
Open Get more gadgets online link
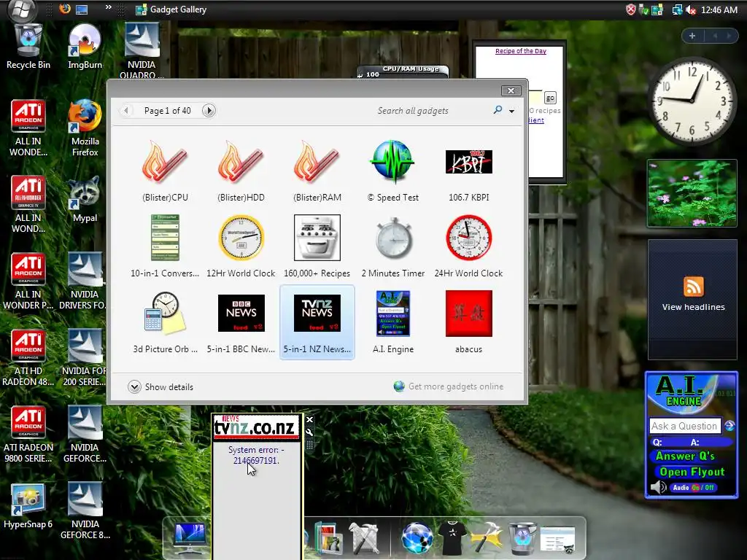coord(449,386)
